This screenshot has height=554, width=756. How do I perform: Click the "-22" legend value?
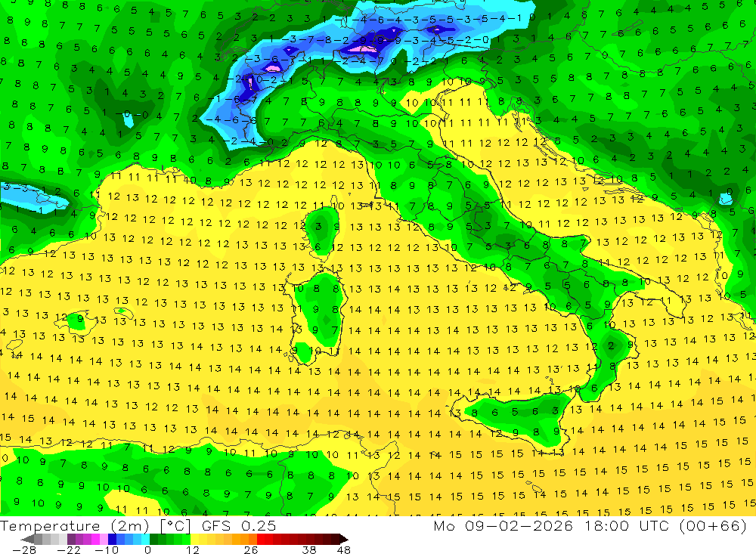point(69,549)
